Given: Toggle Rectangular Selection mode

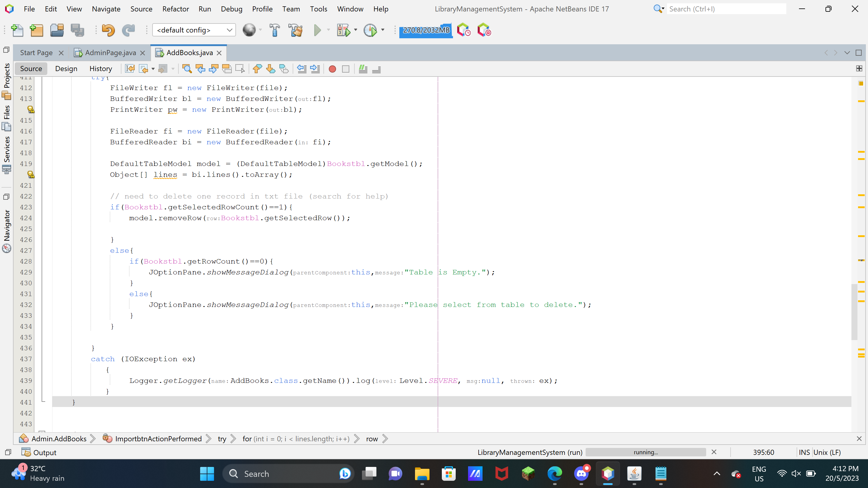Looking at the screenshot, I should pos(240,69).
